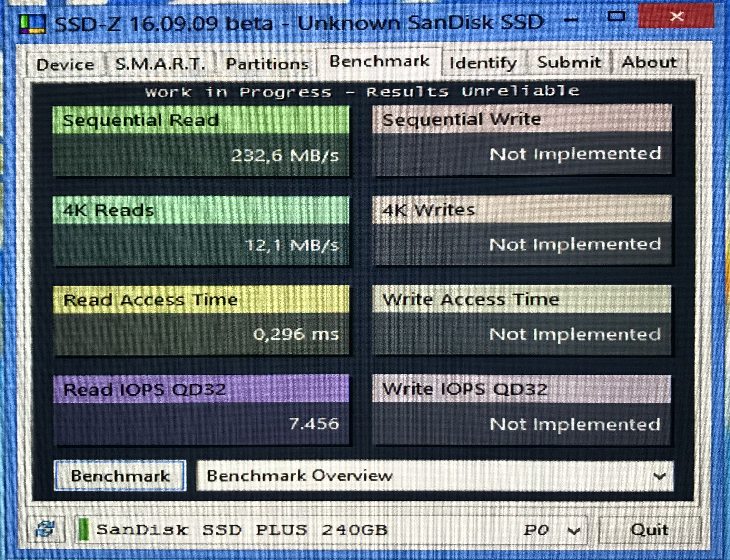Switch to the Device tab

tap(65, 64)
